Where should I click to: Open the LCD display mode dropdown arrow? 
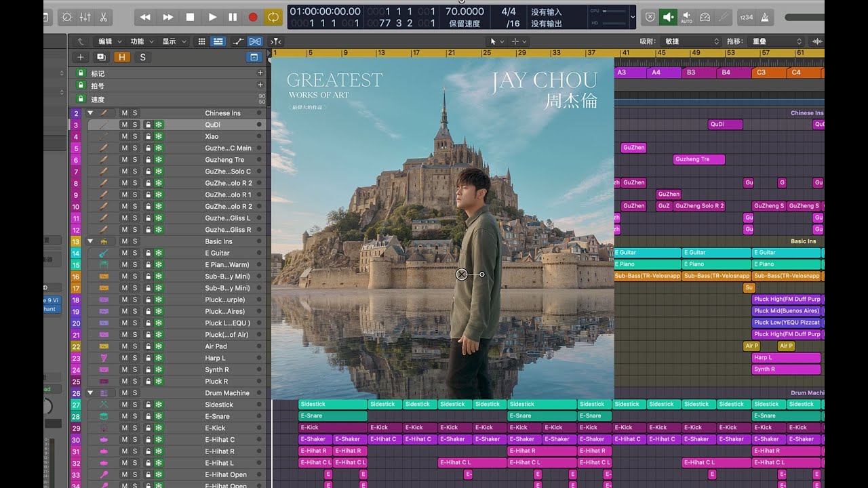pos(633,17)
